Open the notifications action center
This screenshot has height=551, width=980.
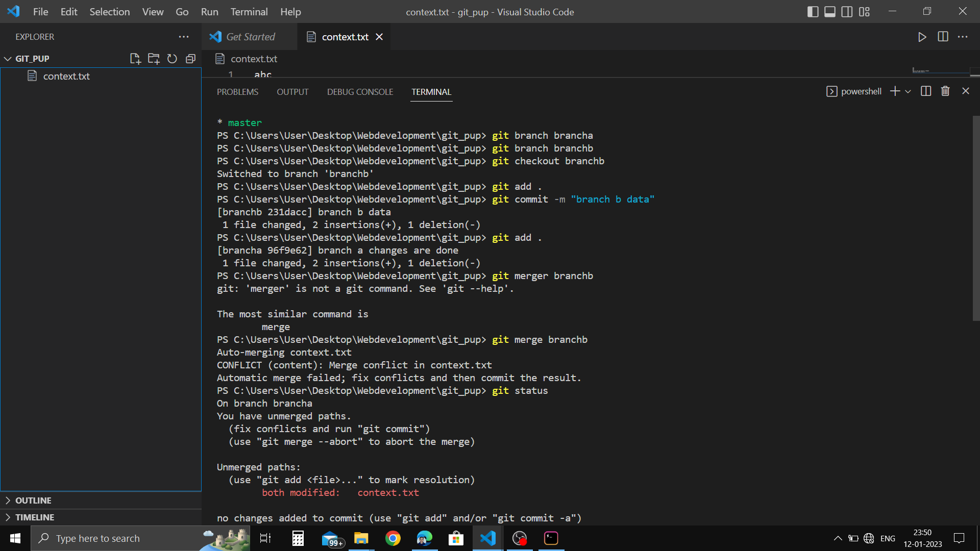coord(959,538)
